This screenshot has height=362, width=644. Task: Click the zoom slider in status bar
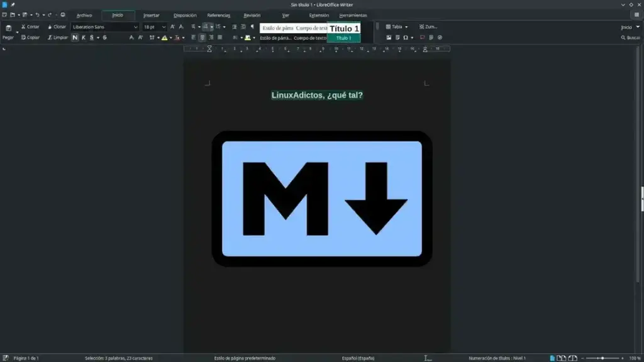pyautogui.click(x=602, y=358)
